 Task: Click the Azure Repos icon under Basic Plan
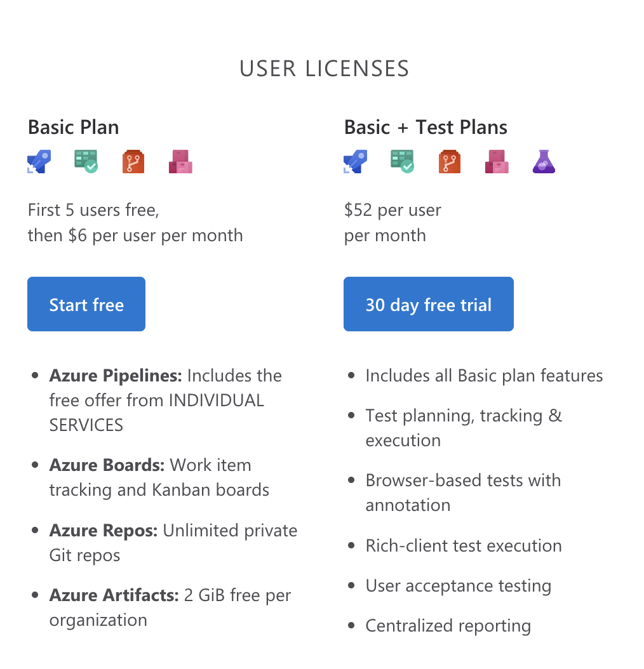pos(133,162)
